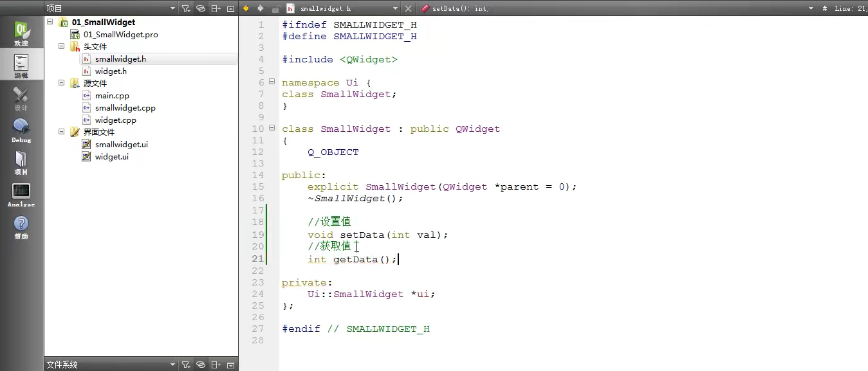The height and width of the screenshot is (371, 868).
Task: Toggle synchronize with editor in 项目 panel
Action: (201, 8)
